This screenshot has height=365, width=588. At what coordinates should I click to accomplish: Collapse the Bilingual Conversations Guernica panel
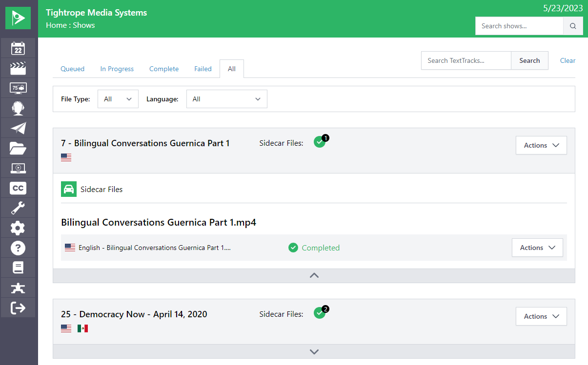point(314,275)
